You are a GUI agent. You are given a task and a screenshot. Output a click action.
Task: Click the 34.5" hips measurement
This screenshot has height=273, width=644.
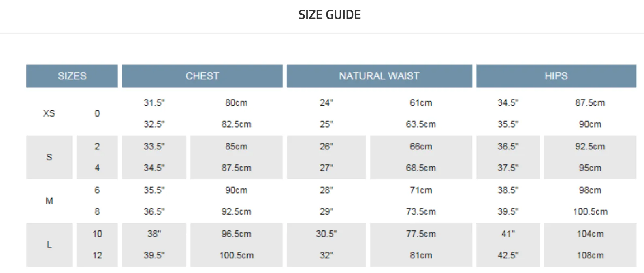(508, 103)
